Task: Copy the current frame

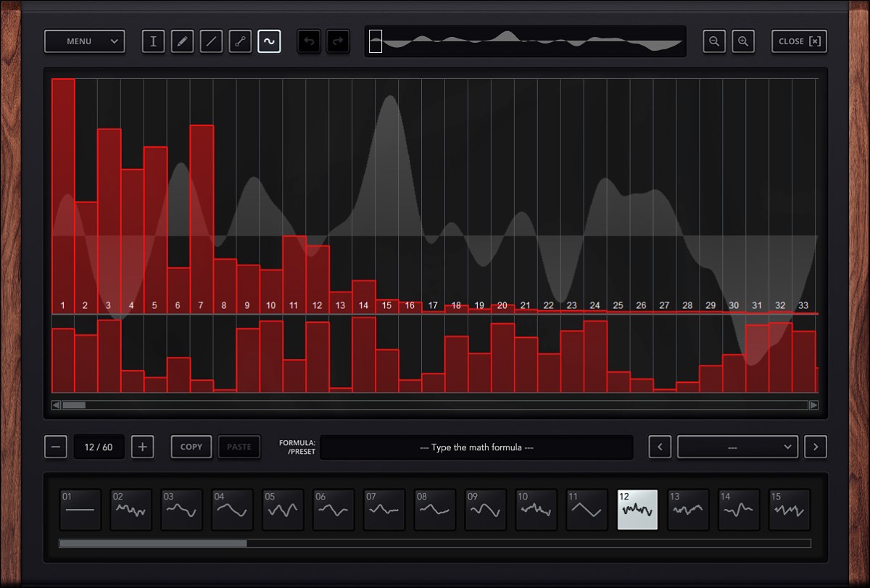Action: pyautogui.click(x=191, y=447)
